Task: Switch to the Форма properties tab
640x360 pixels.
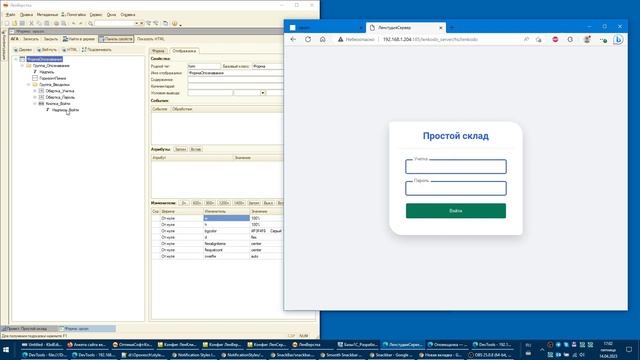Action: [158, 51]
